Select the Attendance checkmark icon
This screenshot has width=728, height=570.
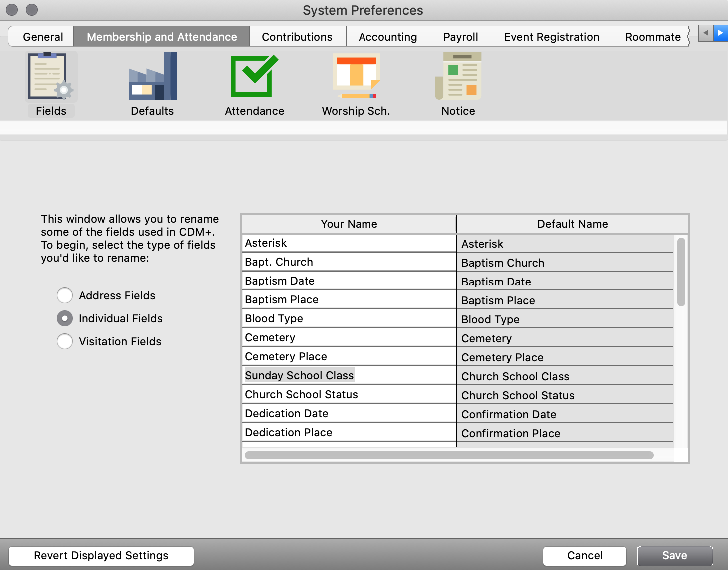pos(254,77)
